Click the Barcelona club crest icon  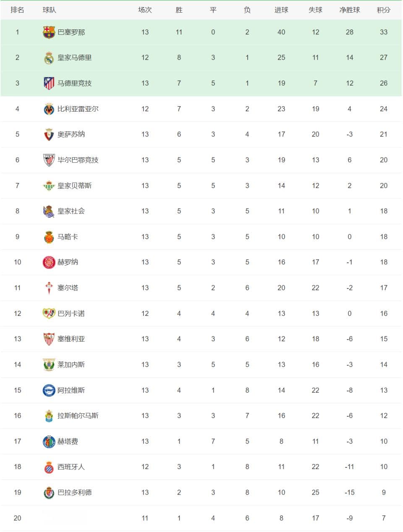click(x=49, y=32)
